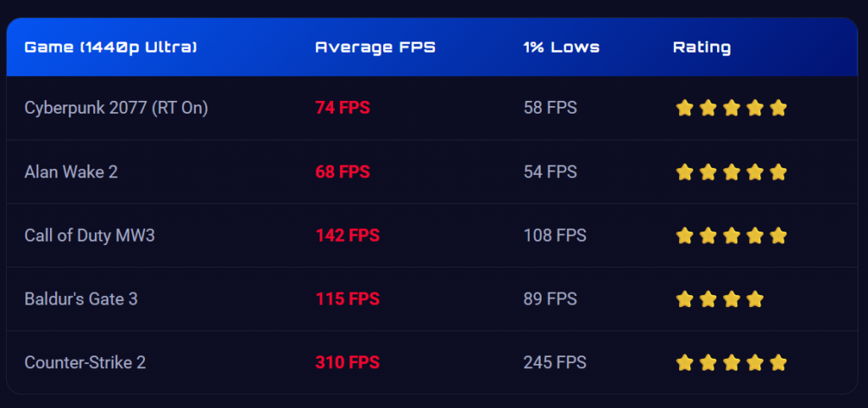Click the 245 FPS 1% lows value

tap(554, 363)
